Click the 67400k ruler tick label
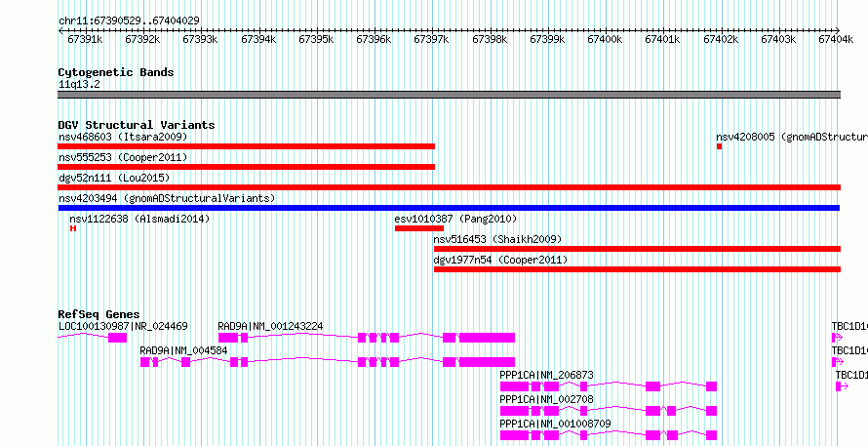This screenshot has height=446, width=868. click(605, 39)
